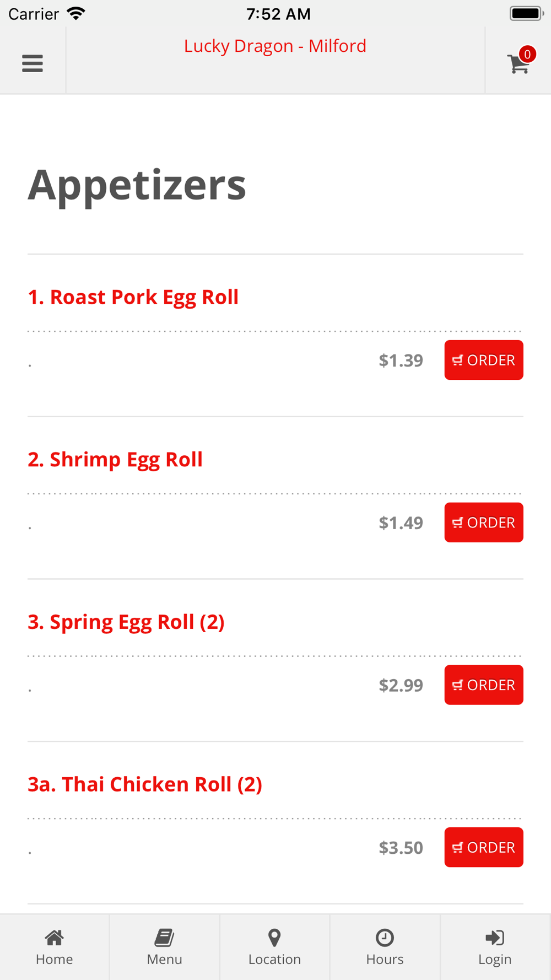Image resolution: width=551 pixels, height=980 pixels.
Task: Order the Shrimp Egg Roll
Action: (484, 523)
